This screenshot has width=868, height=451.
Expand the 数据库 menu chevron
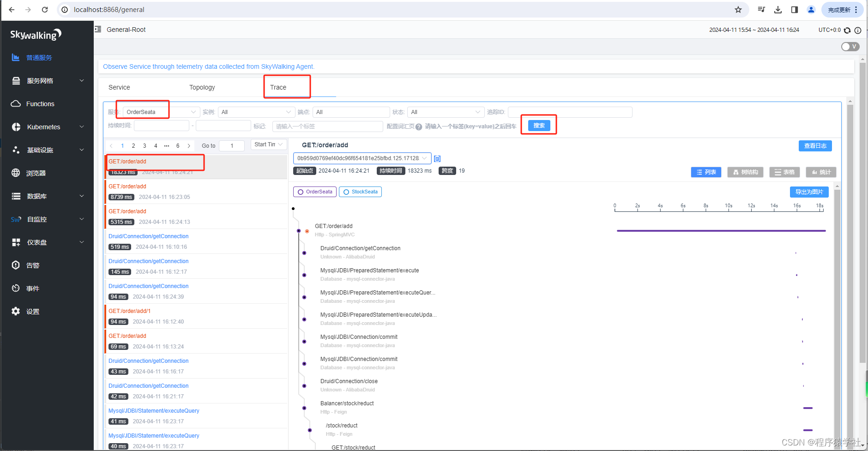tap(82, 196)
